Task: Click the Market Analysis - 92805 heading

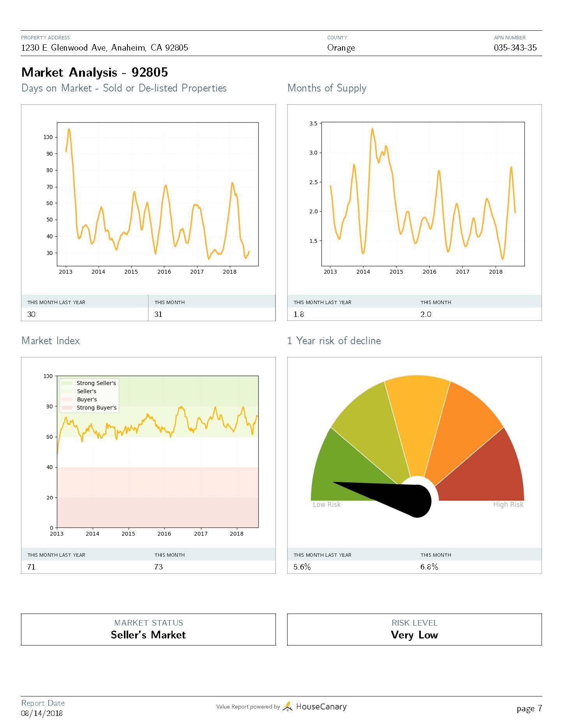Action: click(95, 72)
